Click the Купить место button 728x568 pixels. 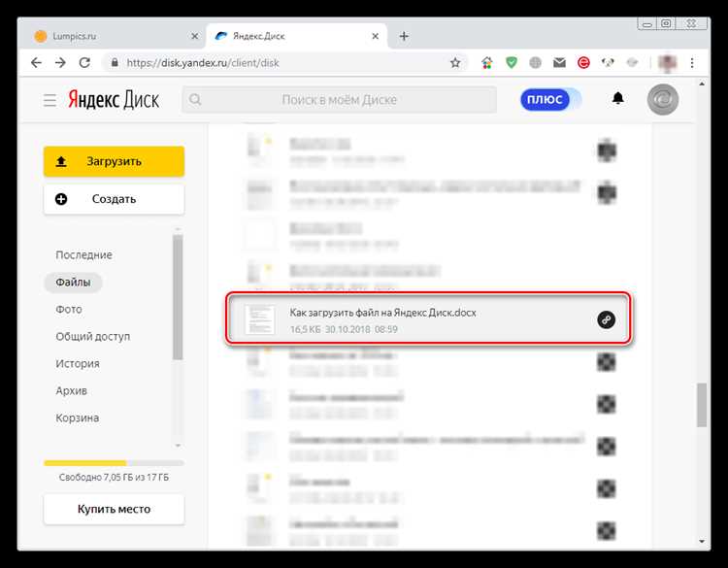pos(114,509)
